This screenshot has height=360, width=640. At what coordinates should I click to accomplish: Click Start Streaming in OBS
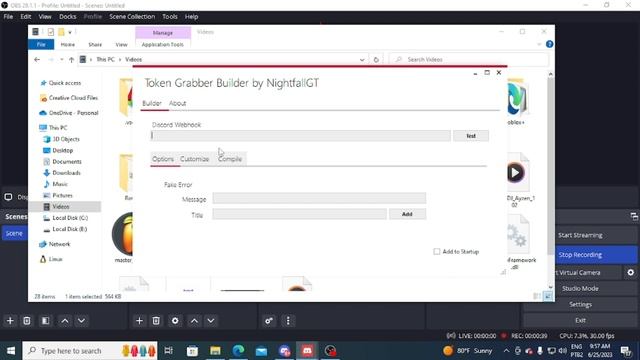pyautogui.click(x=580, y=235)
